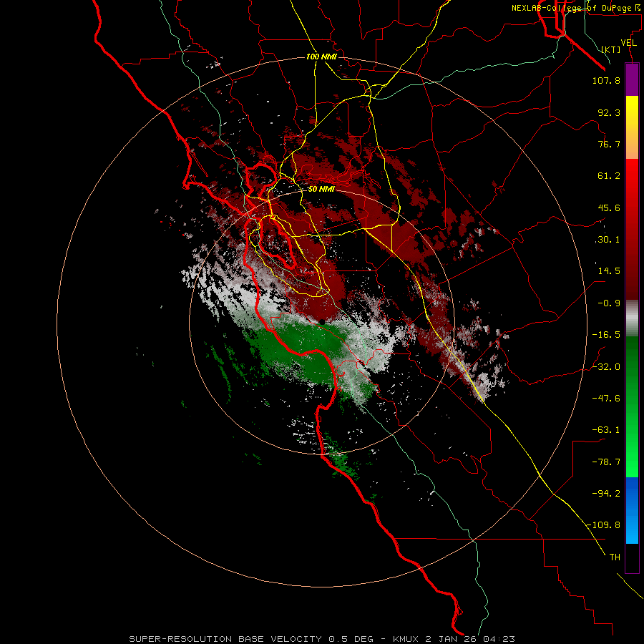
Task: Click the gray near-zero color bar segment
Action: point(632,318)
